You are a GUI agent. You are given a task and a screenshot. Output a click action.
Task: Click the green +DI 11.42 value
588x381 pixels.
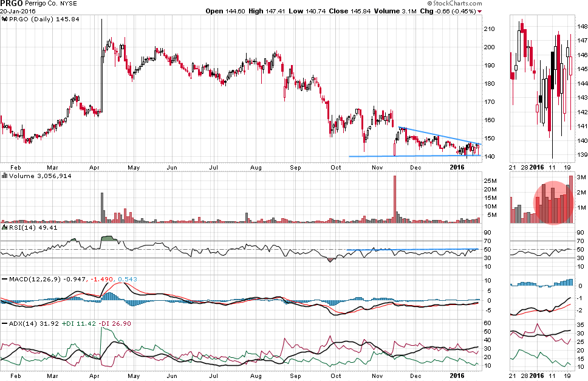[x=79, y=324]
